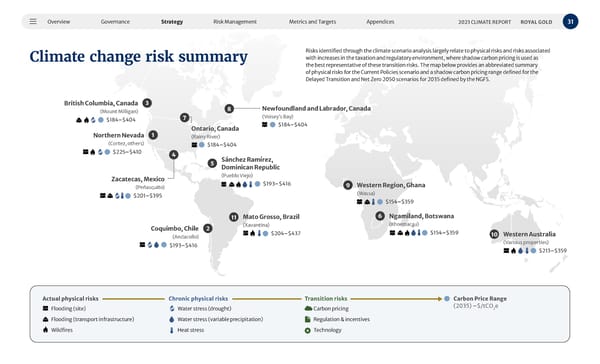
Task: Click the Western Australia label
Action: click(x=530, y=234)
